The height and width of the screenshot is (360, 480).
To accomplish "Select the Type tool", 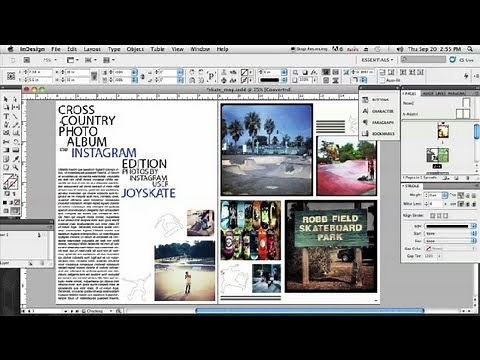I will coord(6,116).
